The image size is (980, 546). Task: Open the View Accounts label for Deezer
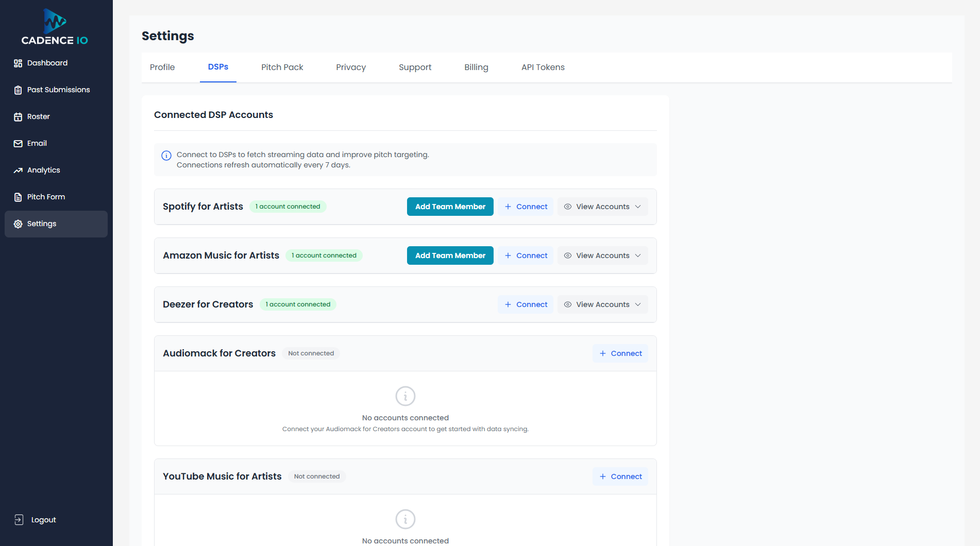[x=603, y=304]
